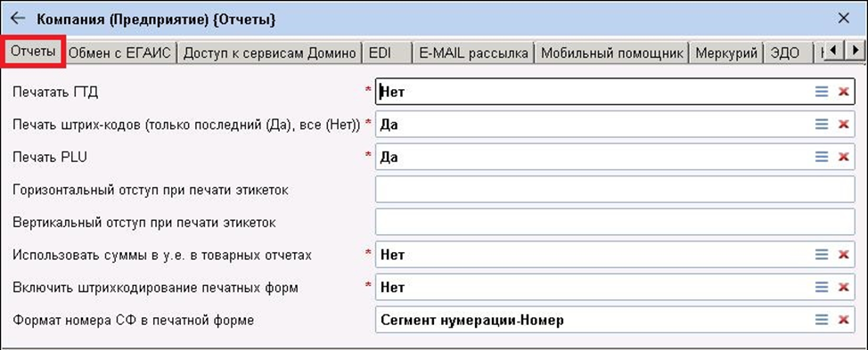Clear Печатать ГТД value with red X
Screen dimensions: 868x350
tap(844, 92)
